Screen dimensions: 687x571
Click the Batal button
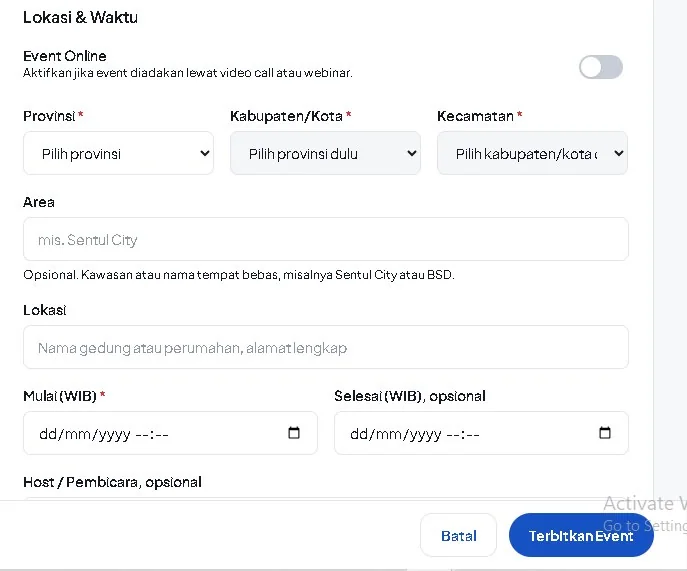pos(458,536)
